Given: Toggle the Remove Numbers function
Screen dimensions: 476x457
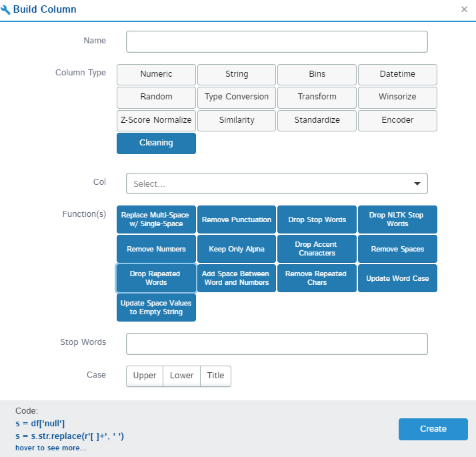Looking at the screenshot, I should [156, 249].
